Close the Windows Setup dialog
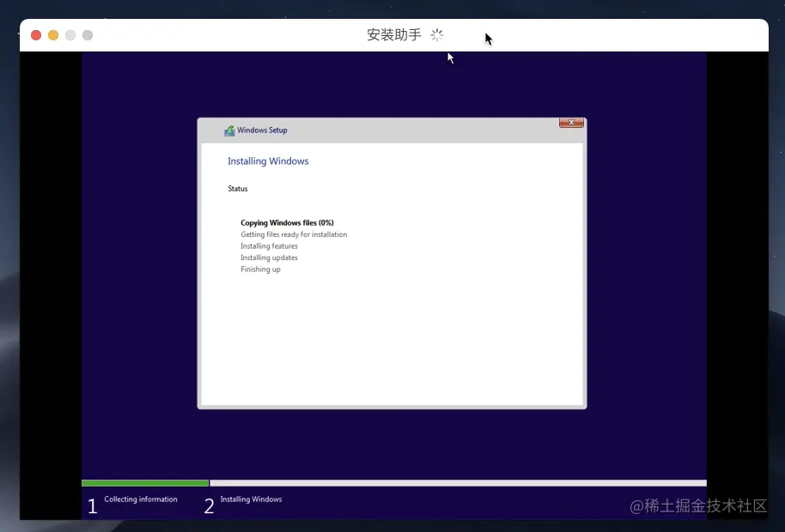This screenshot has width=785, height=532. click(x=571, y=123)
